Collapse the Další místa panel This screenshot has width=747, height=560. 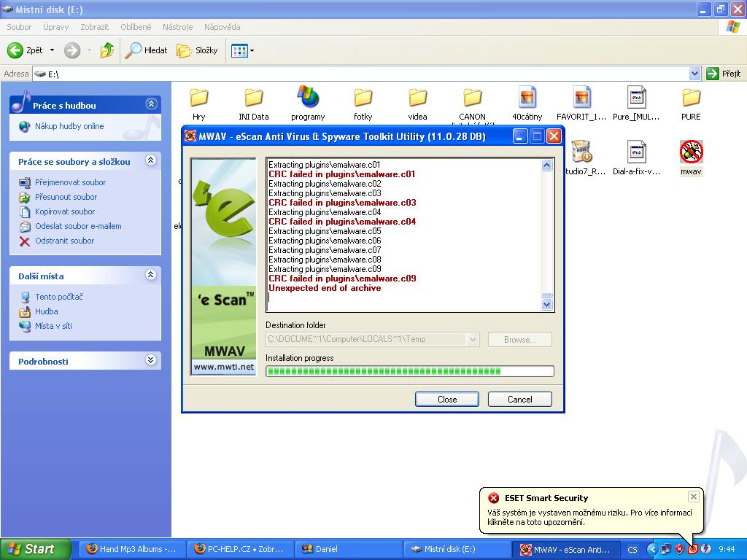(x=151, y=275)
